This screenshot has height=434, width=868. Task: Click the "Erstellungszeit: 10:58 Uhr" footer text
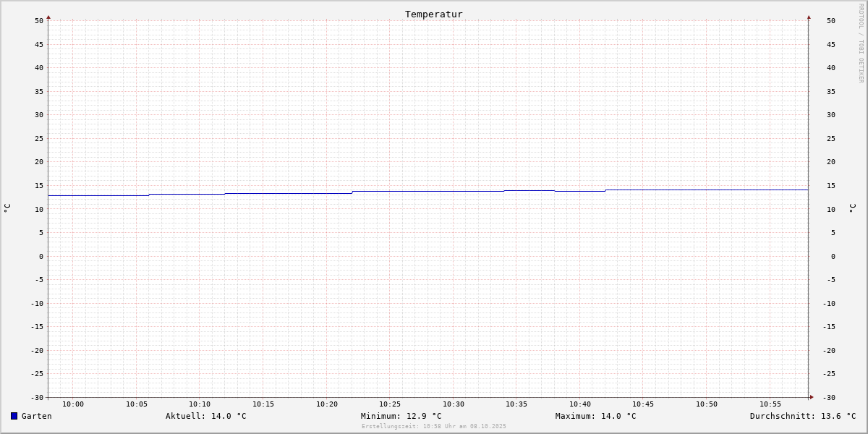(434, 426)
